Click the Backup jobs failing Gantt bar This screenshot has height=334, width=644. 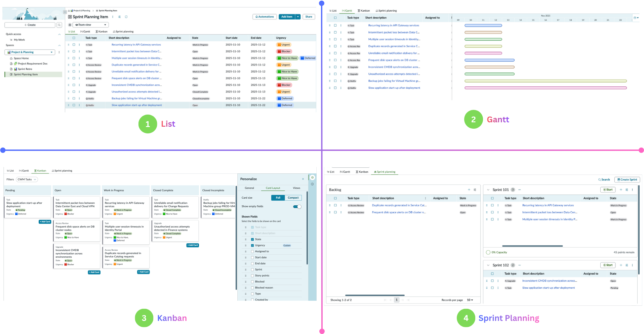tap(545, 81)
